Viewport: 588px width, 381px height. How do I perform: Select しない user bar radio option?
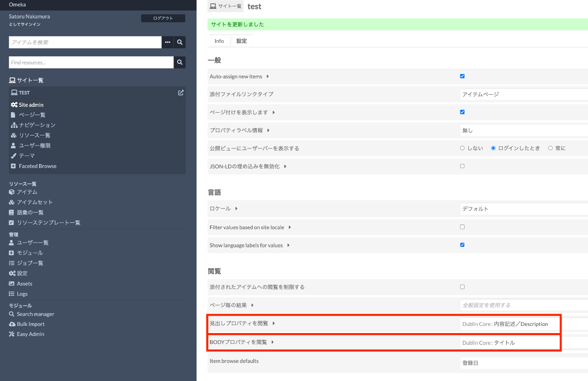tap(462, 148)
